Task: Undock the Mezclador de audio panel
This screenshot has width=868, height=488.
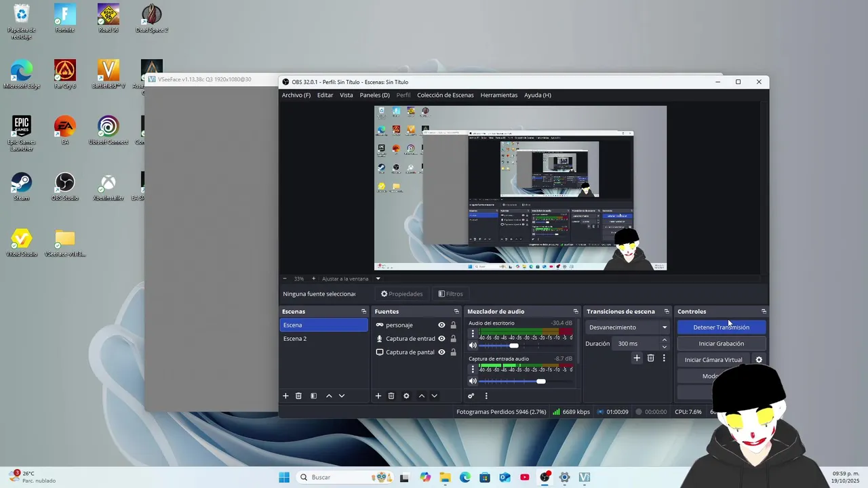Action: [x=576, y=312]
